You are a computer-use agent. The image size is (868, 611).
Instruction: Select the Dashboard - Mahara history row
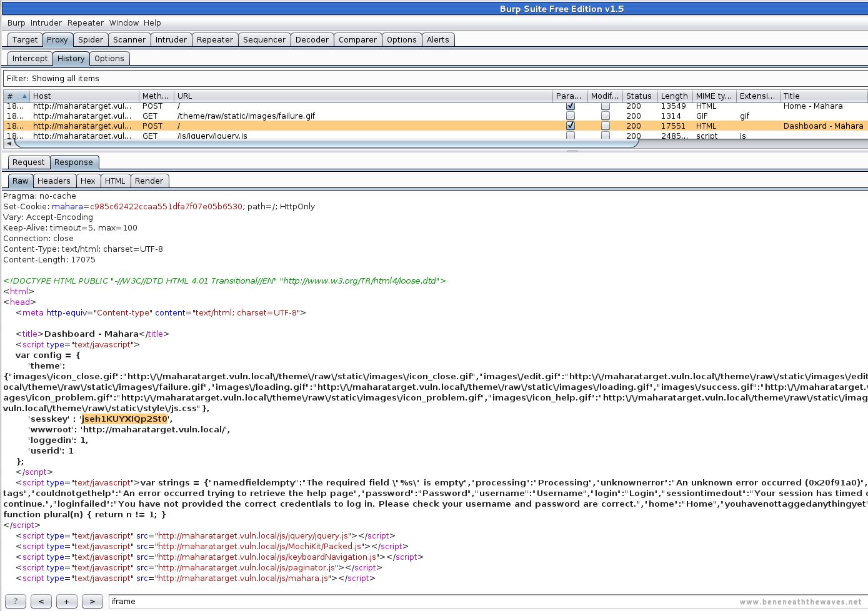[x=435, y=126]
